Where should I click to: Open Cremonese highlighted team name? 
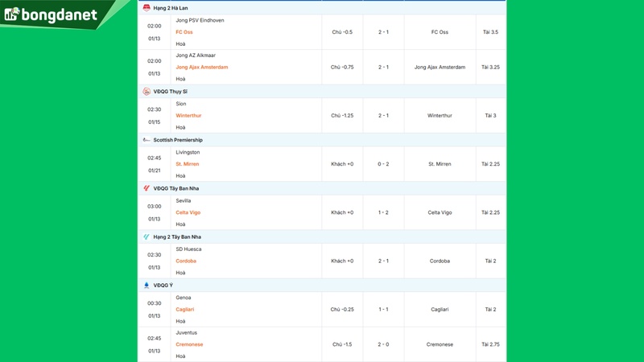tap(189, 344)
